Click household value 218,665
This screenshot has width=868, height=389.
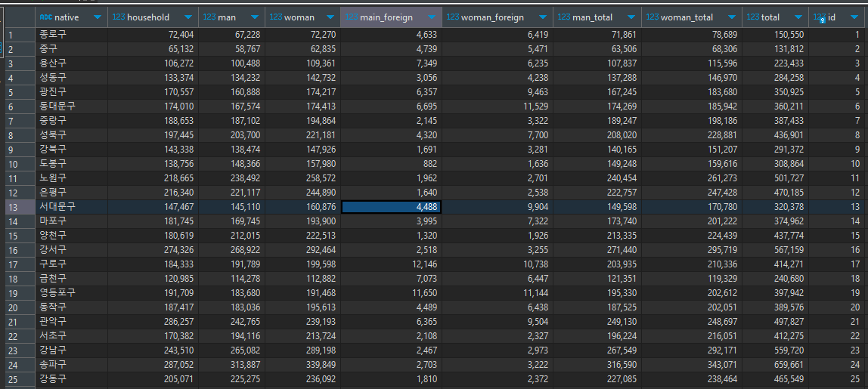153,178
